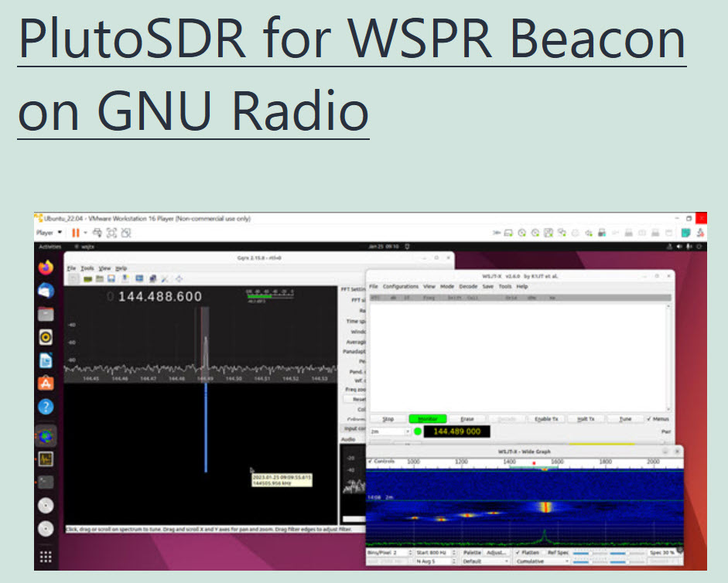Viewport: 728px width, 583px height.
Task: Open the Tools menu in Gqrx
Action: pos(87,268)
